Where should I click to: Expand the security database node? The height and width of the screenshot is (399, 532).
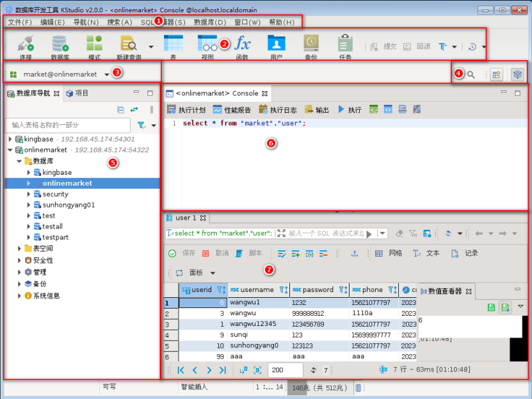(x=29, y=194)
